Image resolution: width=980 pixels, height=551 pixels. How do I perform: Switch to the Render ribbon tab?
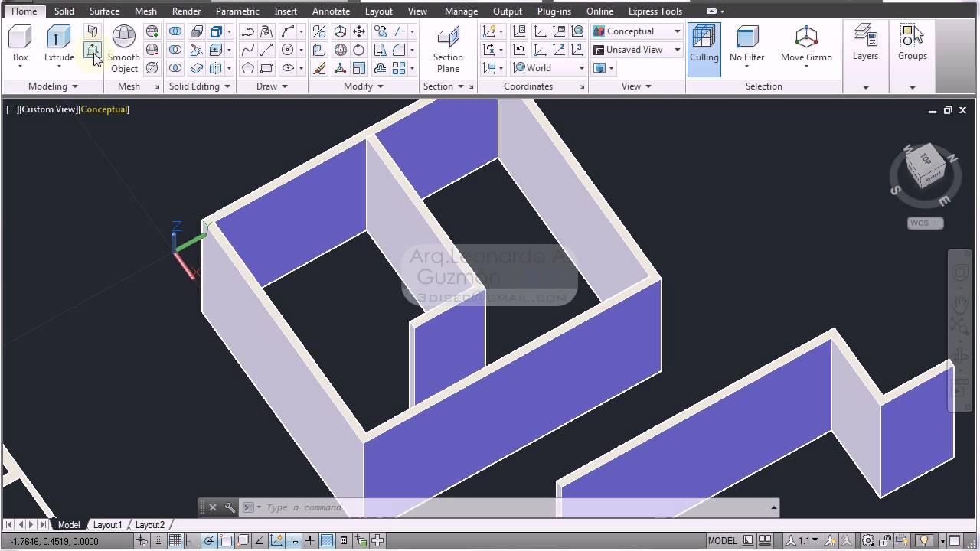pyautogui.click(x=186, y=11)
